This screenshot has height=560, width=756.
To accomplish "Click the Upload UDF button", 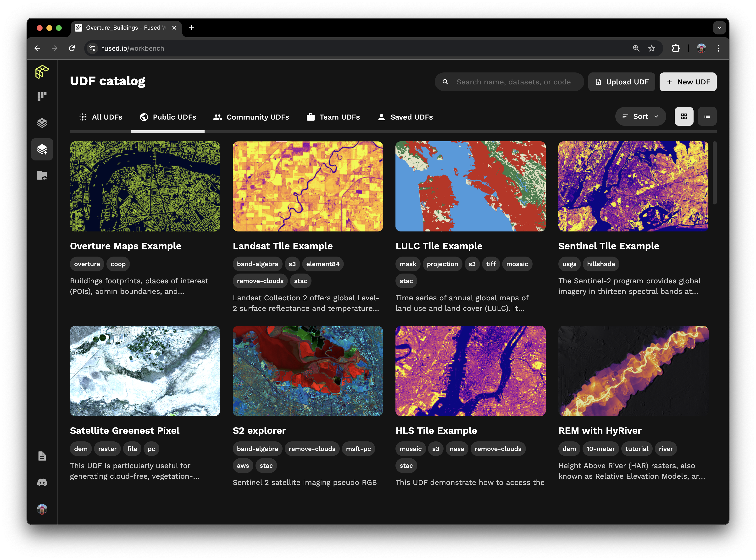I will click(x=622, y=82).
